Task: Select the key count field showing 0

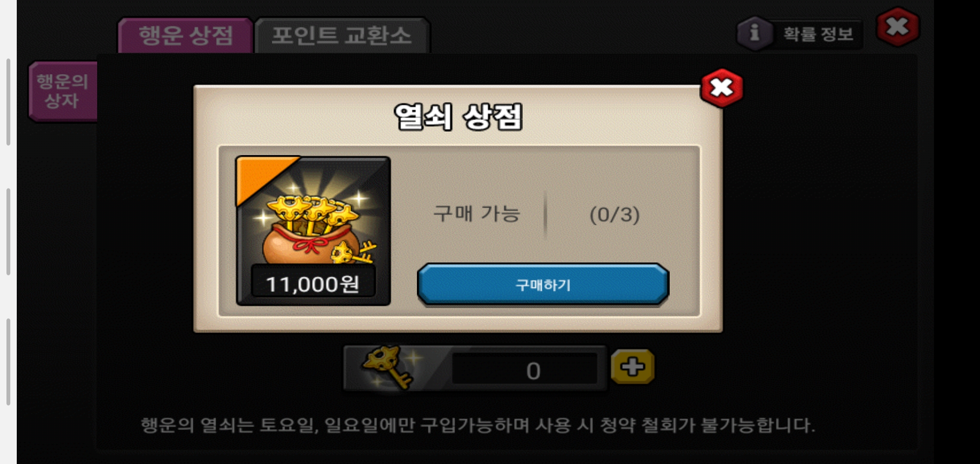Action: coord(525,370)
